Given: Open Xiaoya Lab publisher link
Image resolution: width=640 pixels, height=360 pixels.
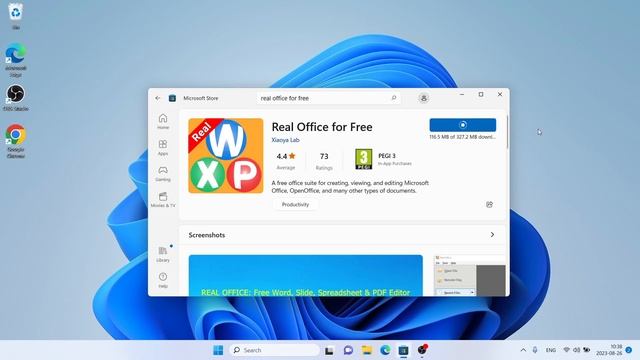Looking at the screenshot, I should tap(285, 140).
